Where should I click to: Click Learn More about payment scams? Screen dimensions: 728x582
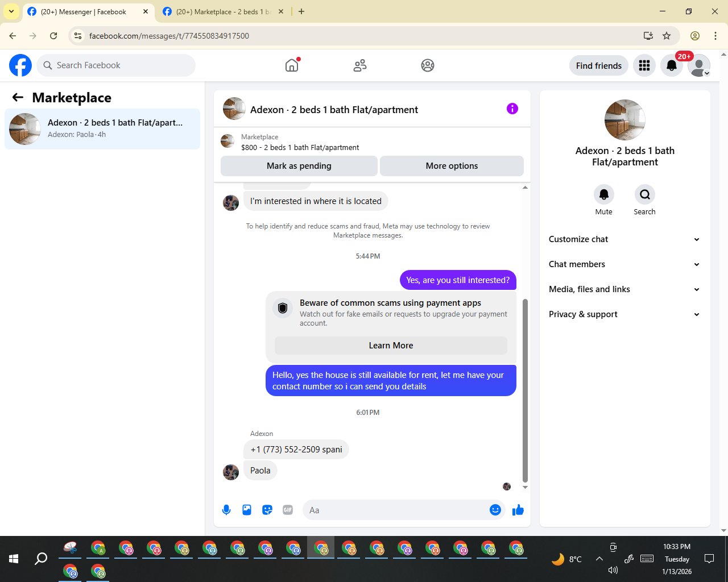(x=391, y=346)
